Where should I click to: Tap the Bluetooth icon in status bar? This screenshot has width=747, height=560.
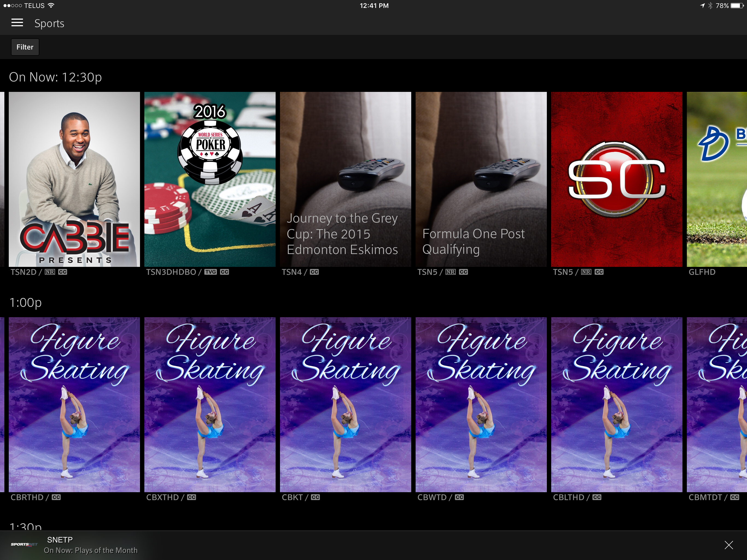[710, 5]
